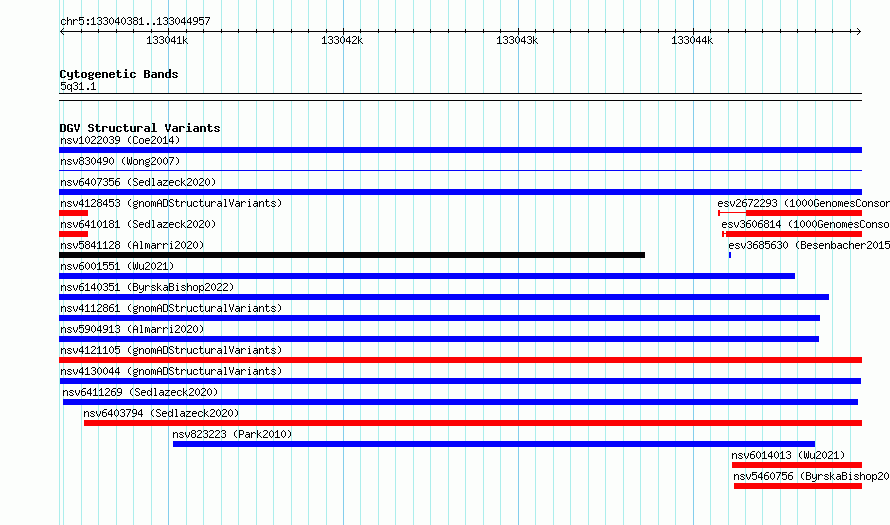This screenshot has height=525, width=890.
Task: Open nsv1022039 (Coe2014) label
Action: (x=120, y=140)
